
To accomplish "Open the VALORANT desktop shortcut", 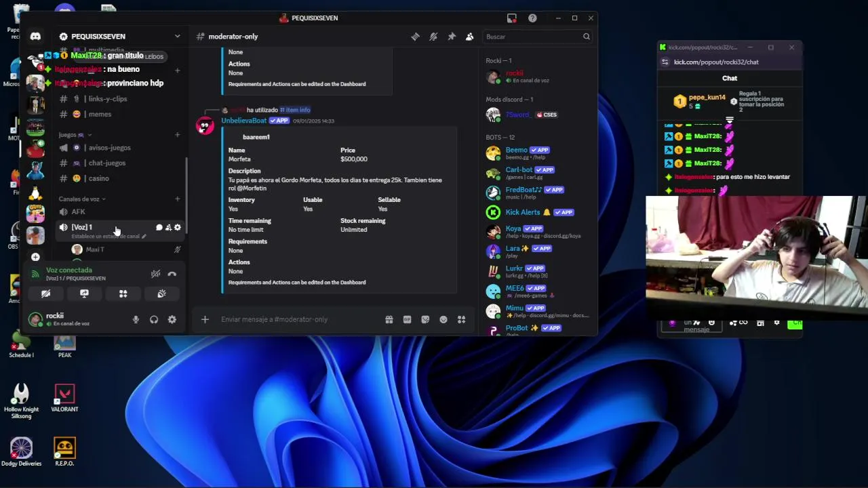I will point(64,399).
